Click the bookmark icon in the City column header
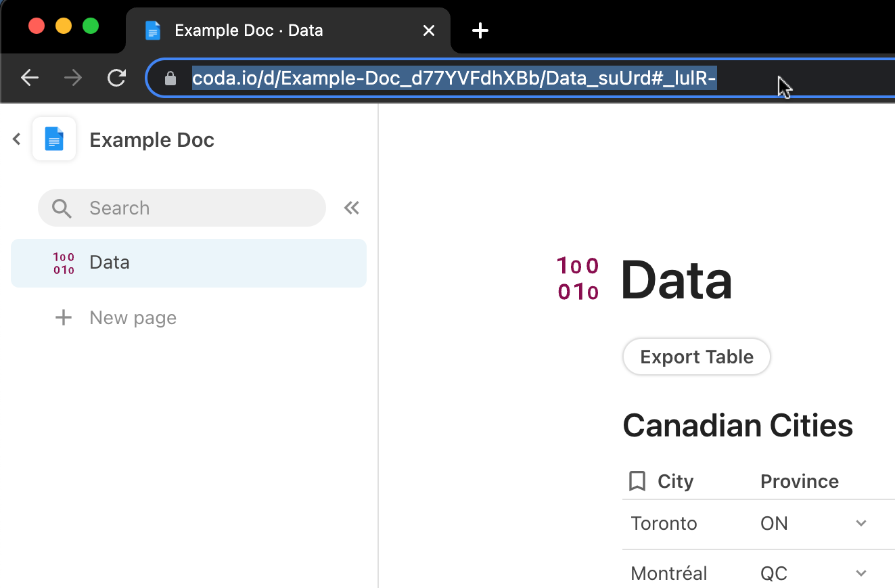895x588 pixels. (x=637, y=480)
